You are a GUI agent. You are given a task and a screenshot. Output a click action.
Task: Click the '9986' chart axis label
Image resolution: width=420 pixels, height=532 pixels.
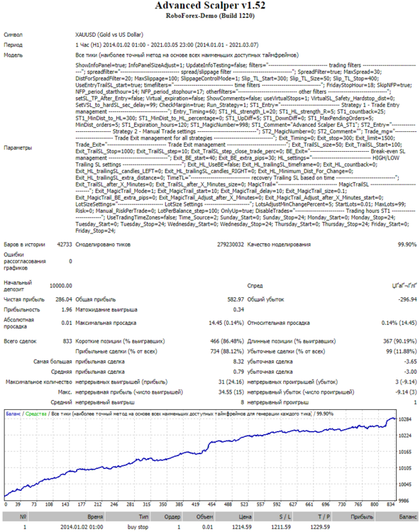click(x=404, y=501)
